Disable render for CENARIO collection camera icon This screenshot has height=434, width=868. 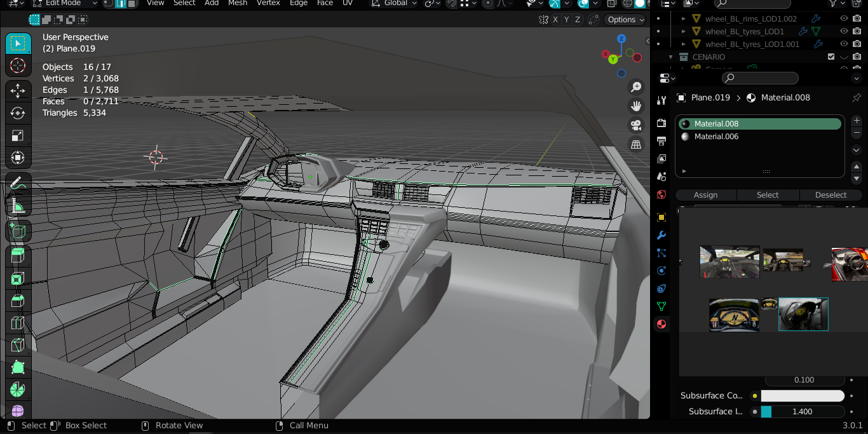pyautogui.click(x=857, y=57)
